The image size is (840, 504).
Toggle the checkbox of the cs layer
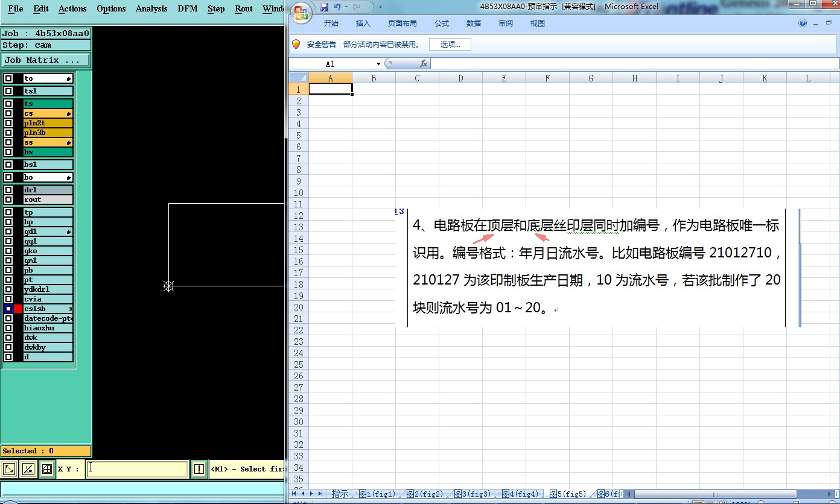click(x=8, y=113)
